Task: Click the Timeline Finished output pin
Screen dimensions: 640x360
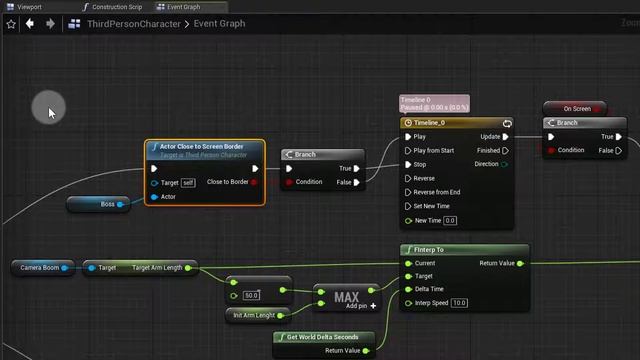Action: point(505,151)
